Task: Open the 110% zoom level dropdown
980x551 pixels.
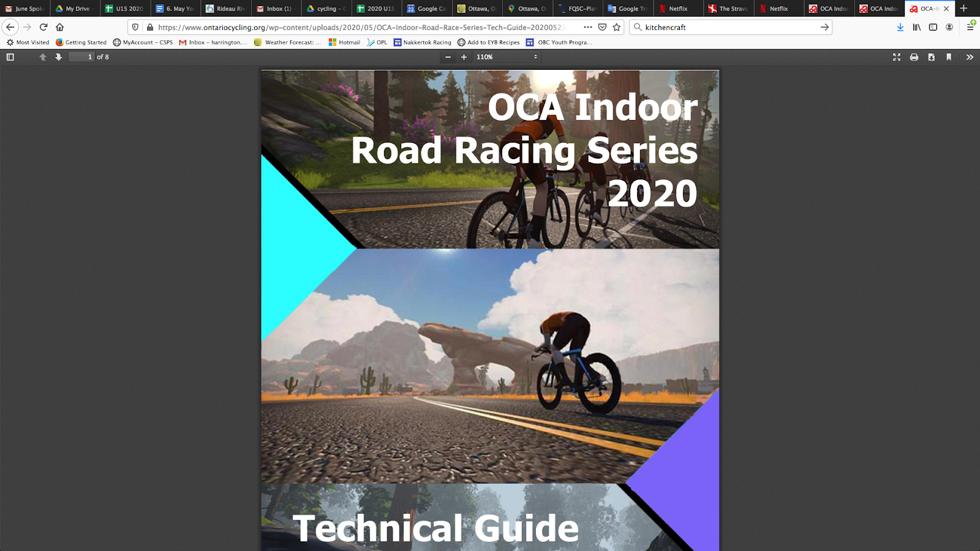Action: 507,57
